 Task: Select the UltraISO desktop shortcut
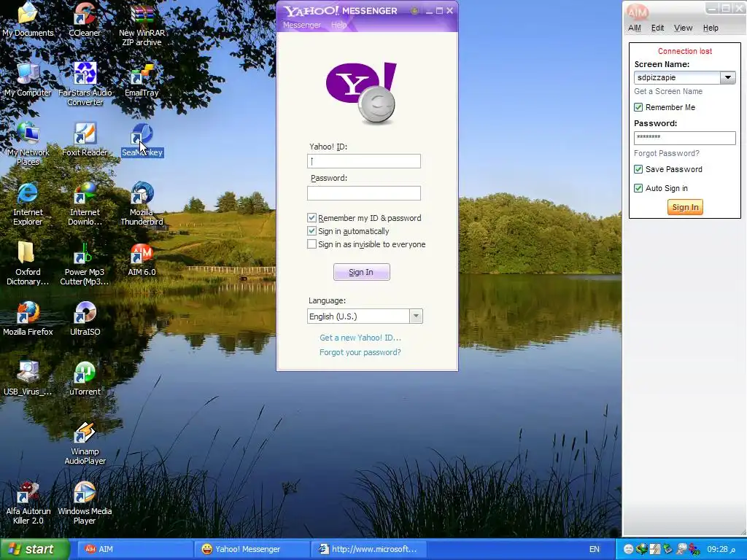coord(85,318)
